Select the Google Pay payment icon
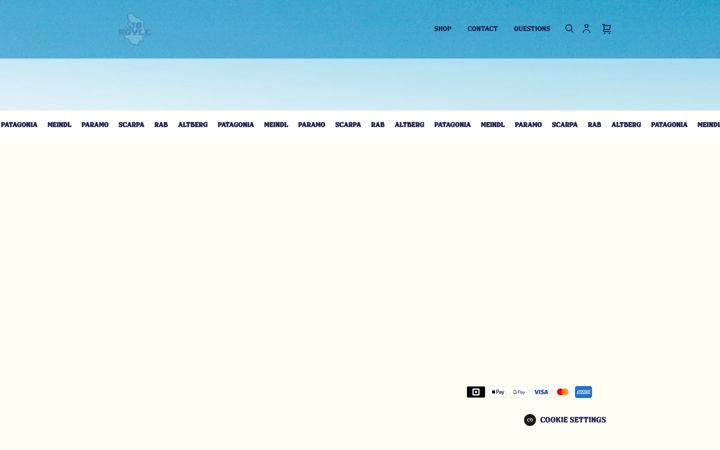 [x=519, y=392]
